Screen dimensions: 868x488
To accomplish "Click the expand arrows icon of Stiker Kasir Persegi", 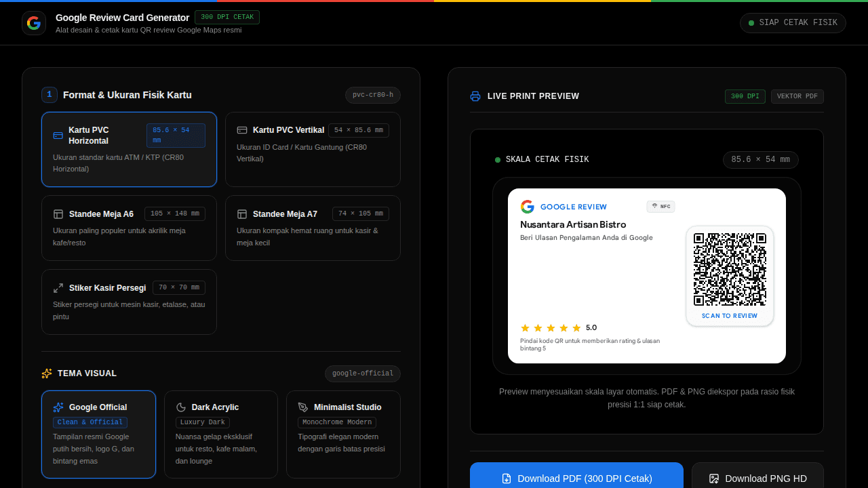I will coord(58,288).
